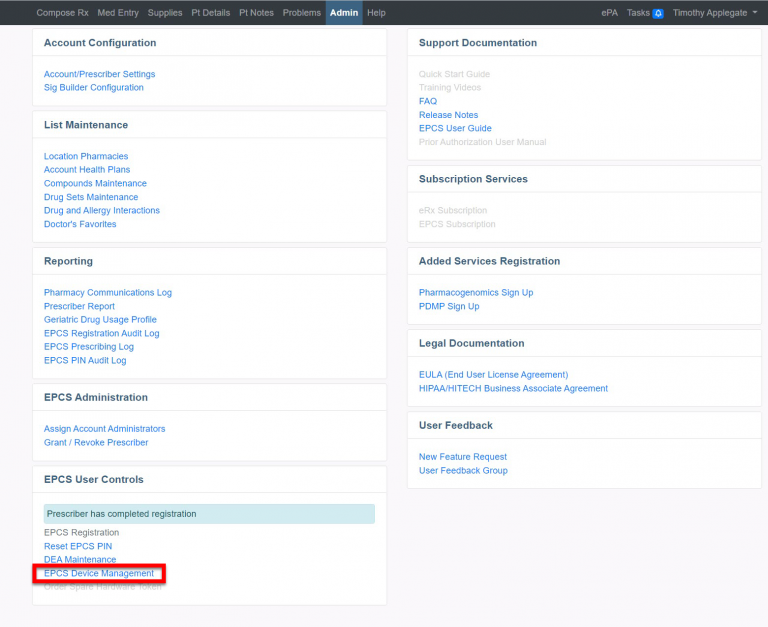The width and height of the screenshot is (768, 627).
Task: Open Doctor's Favorites
Action: (80, 224)
